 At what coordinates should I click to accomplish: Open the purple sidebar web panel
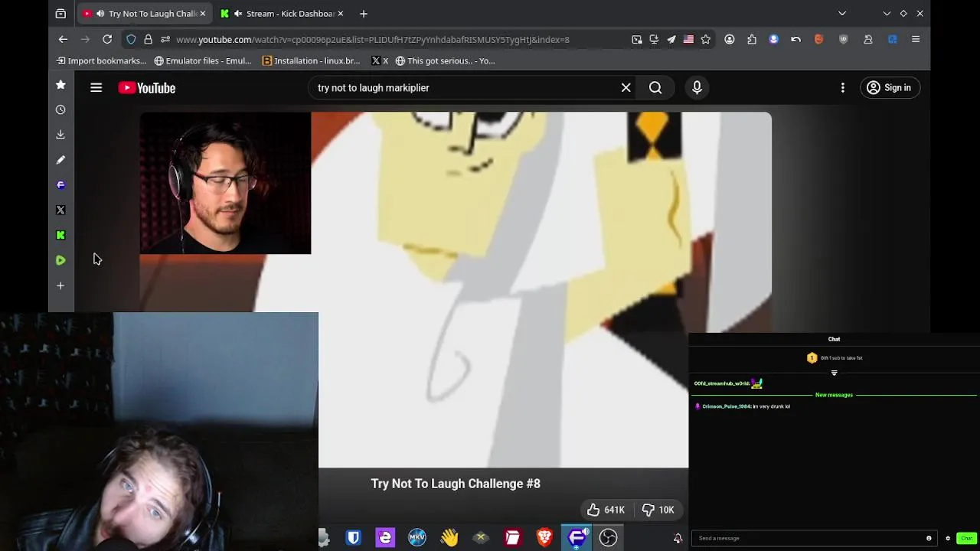(x=60, y=185)
